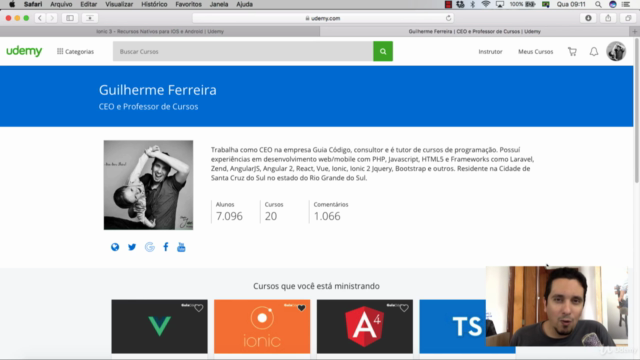Screen dimensions: 640x360
Task: Click CEO e Professor de Cursos subtitle
Action: tap(148, 107)
